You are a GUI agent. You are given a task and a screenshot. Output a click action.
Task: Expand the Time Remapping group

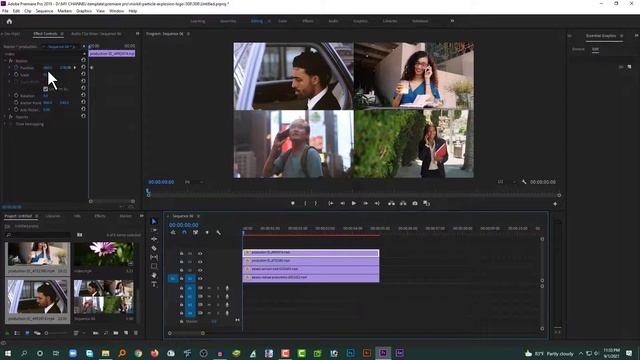coord(5,124)
